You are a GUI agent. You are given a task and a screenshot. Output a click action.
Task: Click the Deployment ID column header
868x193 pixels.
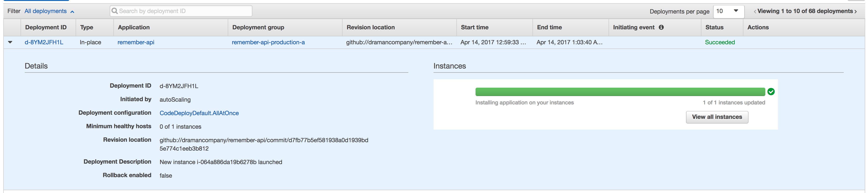pos(46,27)
